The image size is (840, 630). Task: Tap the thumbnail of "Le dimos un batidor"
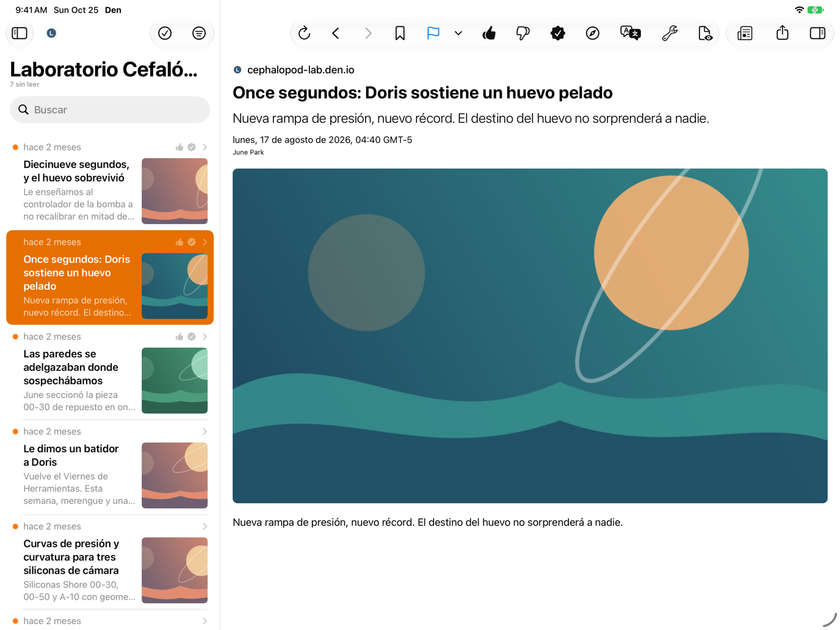tap(175, 476)
